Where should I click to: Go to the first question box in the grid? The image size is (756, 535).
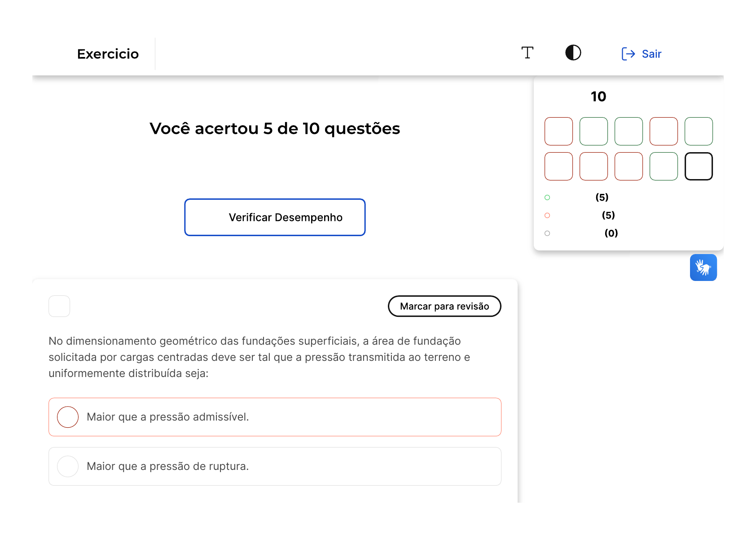(558, 132)
